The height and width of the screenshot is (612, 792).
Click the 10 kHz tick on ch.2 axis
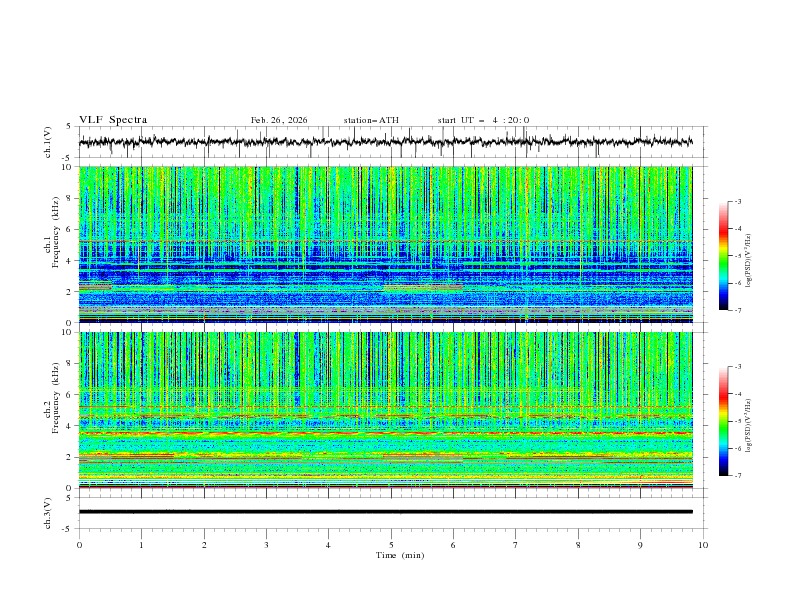[67, 333]
